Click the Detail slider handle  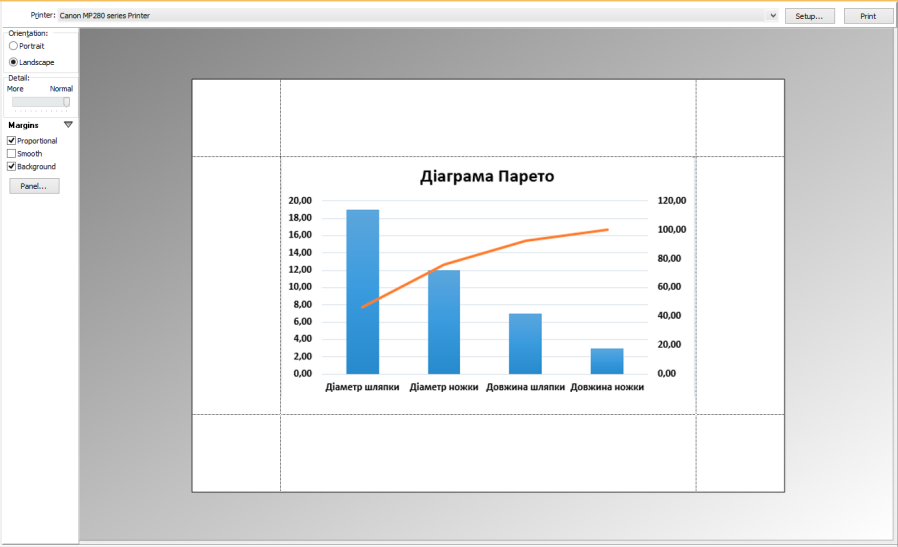coord(66,102)
